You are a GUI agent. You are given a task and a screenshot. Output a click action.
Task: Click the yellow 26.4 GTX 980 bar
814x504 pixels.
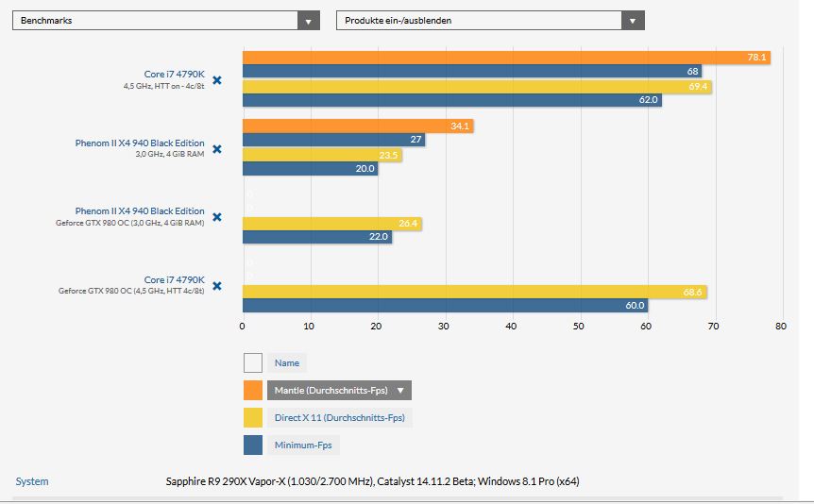tap(331, 224)
